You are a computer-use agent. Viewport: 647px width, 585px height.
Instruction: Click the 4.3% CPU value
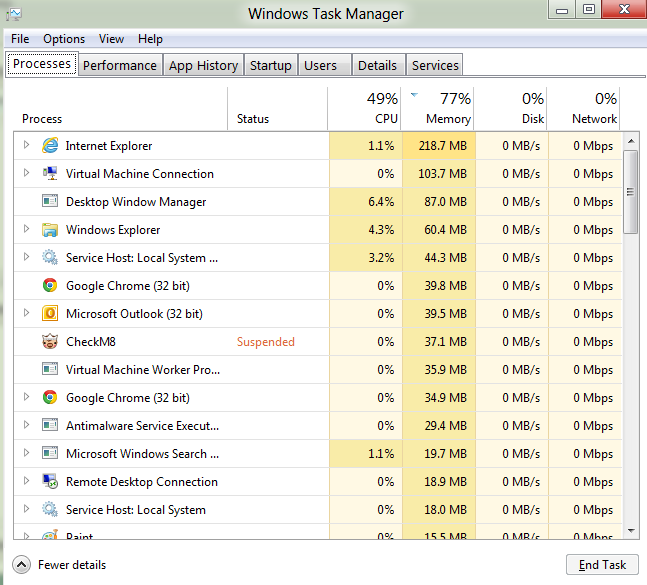coord(381,229)
